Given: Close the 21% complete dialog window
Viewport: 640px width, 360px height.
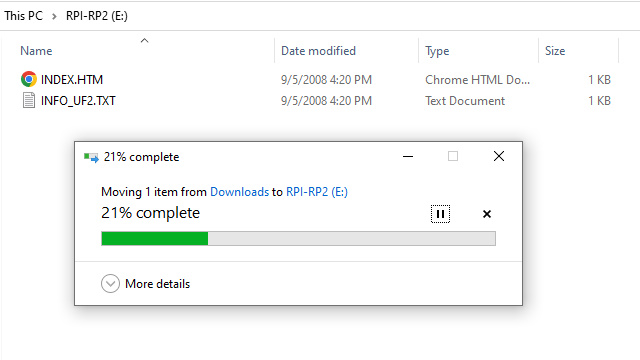Looking at the screenshot, I should [499, 156].
